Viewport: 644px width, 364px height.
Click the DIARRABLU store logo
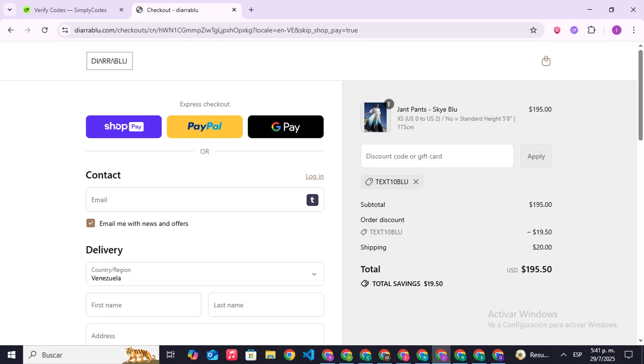[x=109, y=61]
